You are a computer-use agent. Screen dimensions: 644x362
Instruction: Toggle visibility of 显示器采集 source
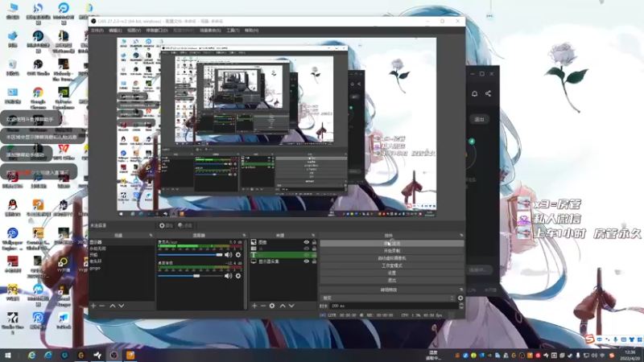pos(307,261)
